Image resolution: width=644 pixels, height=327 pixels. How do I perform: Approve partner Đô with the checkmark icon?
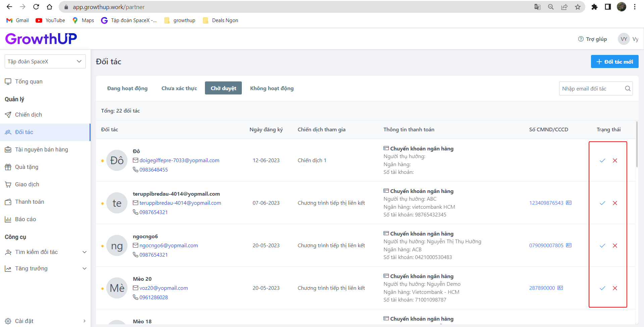[x=602, y=160]
